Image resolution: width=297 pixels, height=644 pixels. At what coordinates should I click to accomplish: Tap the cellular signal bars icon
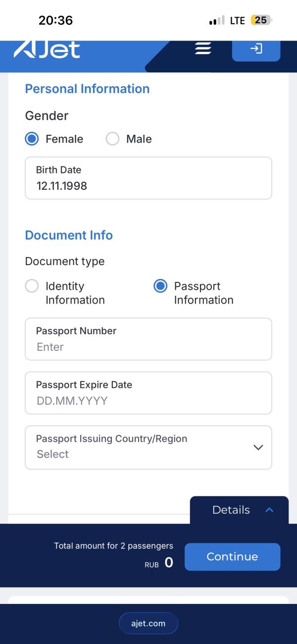coord(217,21)
